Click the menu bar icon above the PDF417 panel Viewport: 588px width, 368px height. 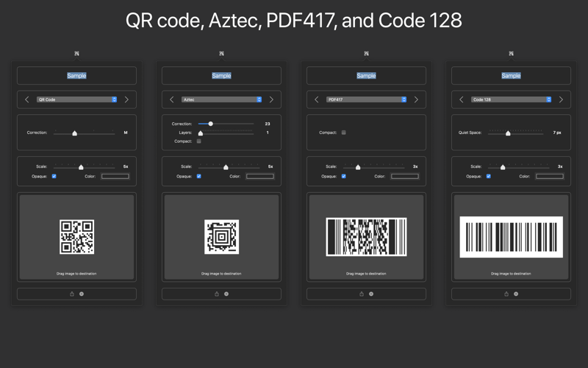pyautogui.click(x=366, y=54)
